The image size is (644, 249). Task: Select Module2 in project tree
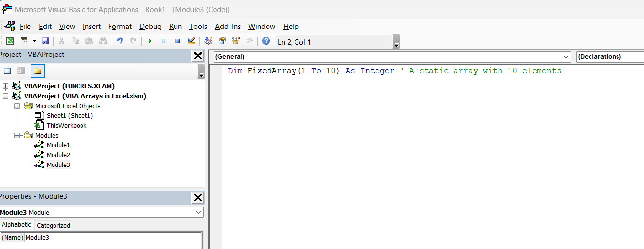click(58, 155)
